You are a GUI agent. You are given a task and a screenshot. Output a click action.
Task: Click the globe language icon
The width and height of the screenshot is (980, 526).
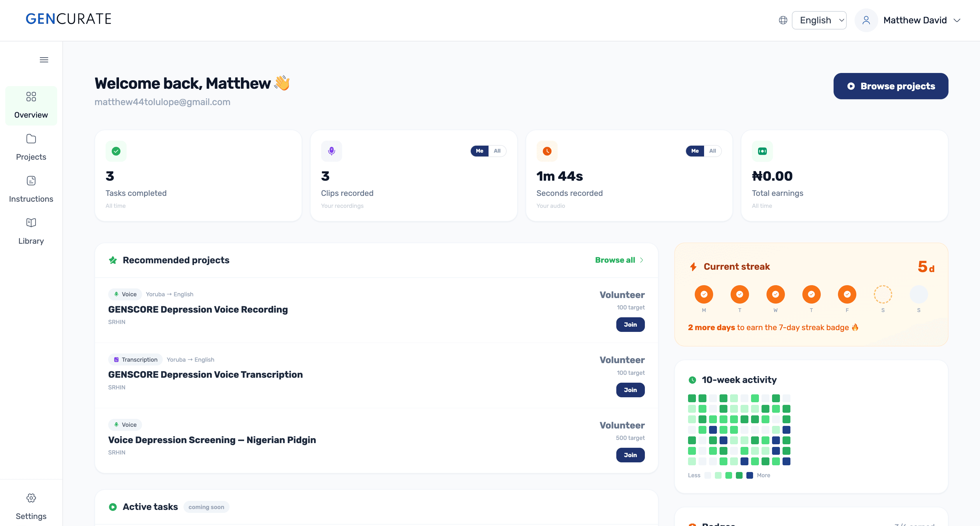point(783,20)
